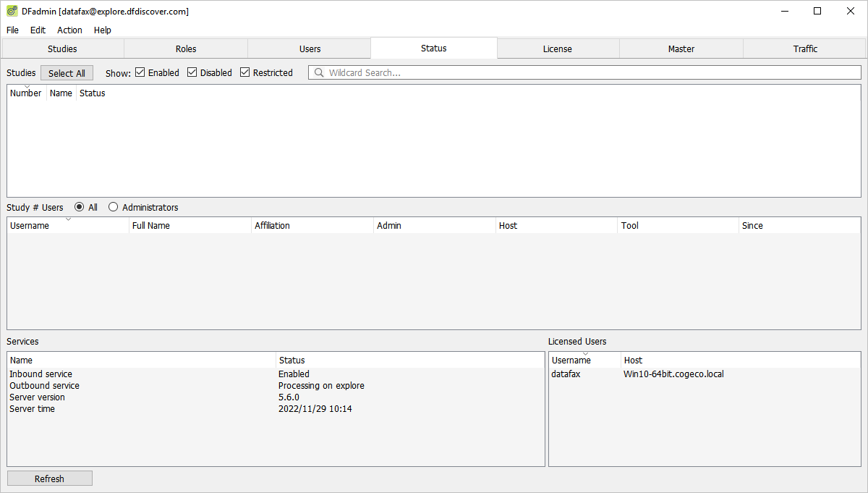Select the Administrators radio button
Screen dimensions: 868x493
click(x=114, y=207)
